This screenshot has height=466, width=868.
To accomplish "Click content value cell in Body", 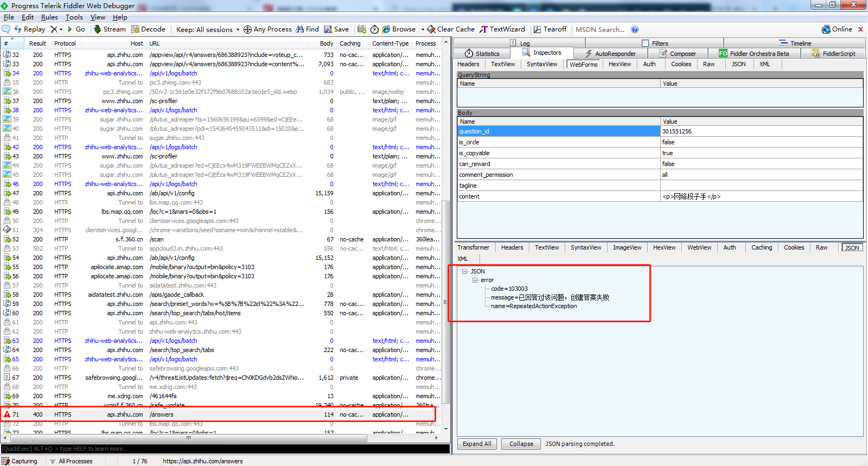I will tap(762, 196).
